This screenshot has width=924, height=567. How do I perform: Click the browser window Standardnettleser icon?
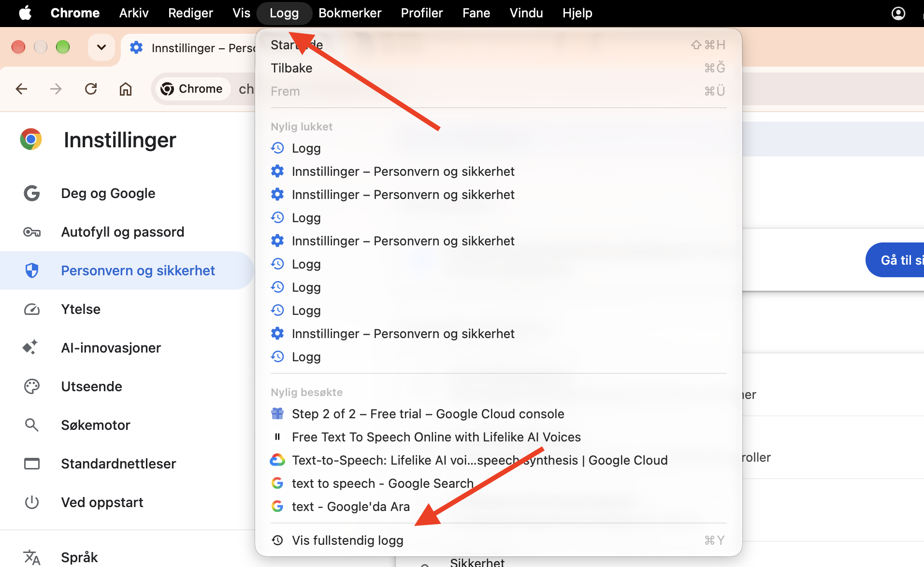pyautogui.click(x=32, y=464)
